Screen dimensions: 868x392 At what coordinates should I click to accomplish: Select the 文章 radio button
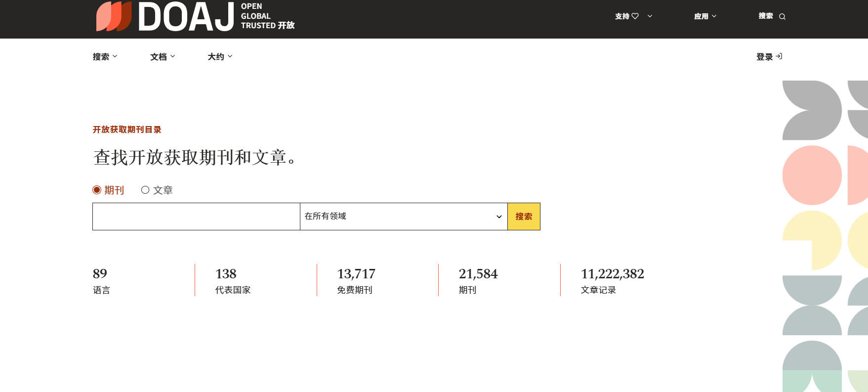coord(145,190)
